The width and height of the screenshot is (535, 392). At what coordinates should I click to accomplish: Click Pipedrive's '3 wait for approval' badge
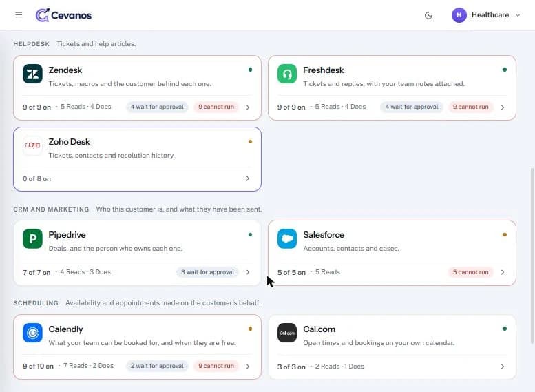coord(207,272)
